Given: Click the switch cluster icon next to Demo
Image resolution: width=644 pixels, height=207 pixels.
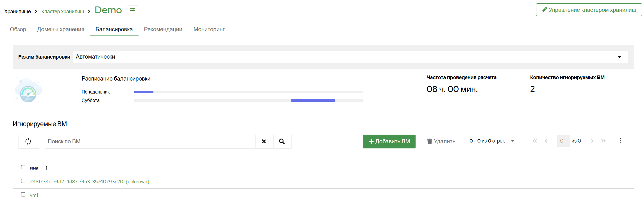Looking at the screenshot, I should coord(132,10).
